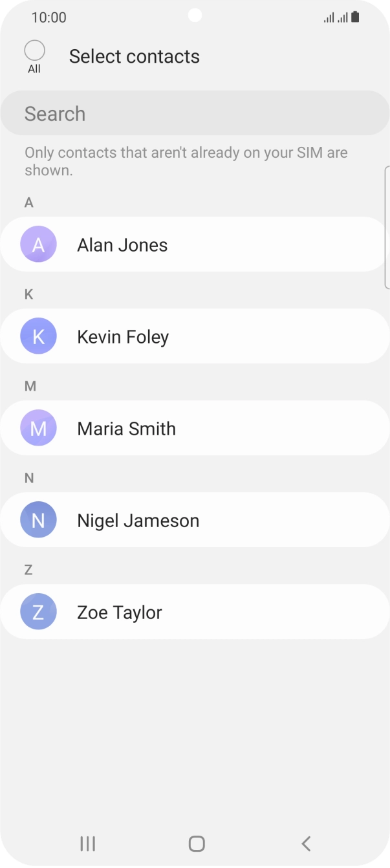Select the Alan Jones contact name
This screenshot has height=868, width=390.
coord(122,245)
